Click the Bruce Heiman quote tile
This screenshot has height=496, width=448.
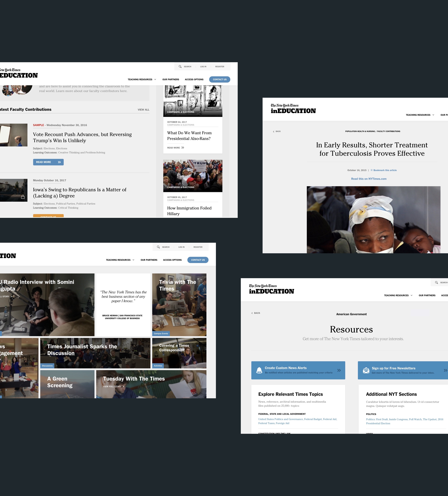123,305
